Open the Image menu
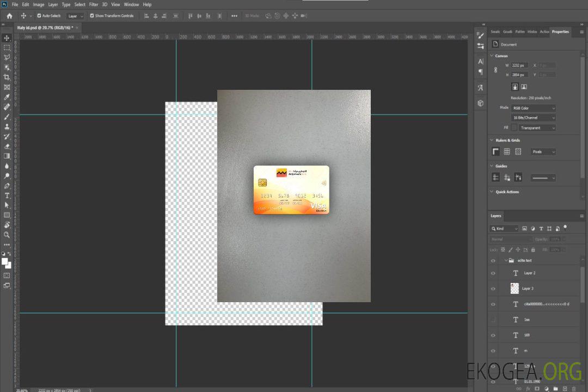Viewport: 588px width, 392px height. pos(38,4)
